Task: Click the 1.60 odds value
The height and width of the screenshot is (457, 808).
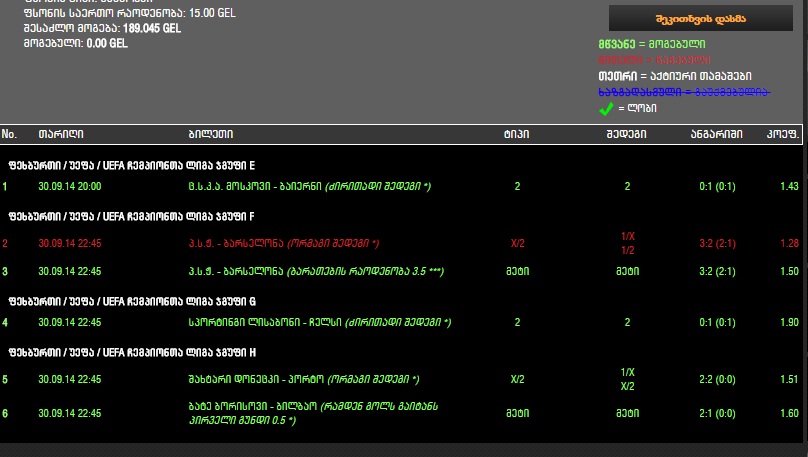Action: pos(789,413)
